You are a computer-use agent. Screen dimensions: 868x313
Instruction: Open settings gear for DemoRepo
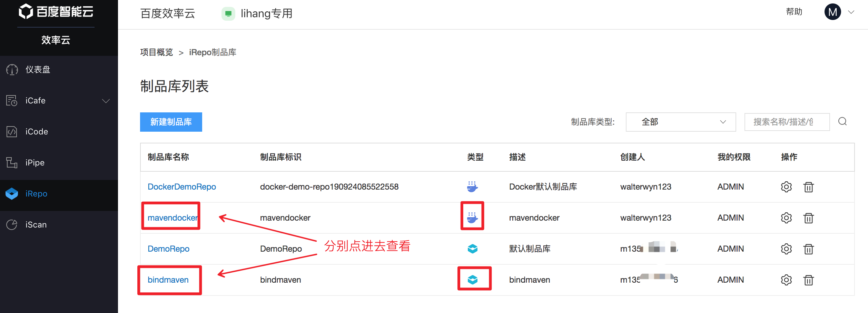coord(786,249)
